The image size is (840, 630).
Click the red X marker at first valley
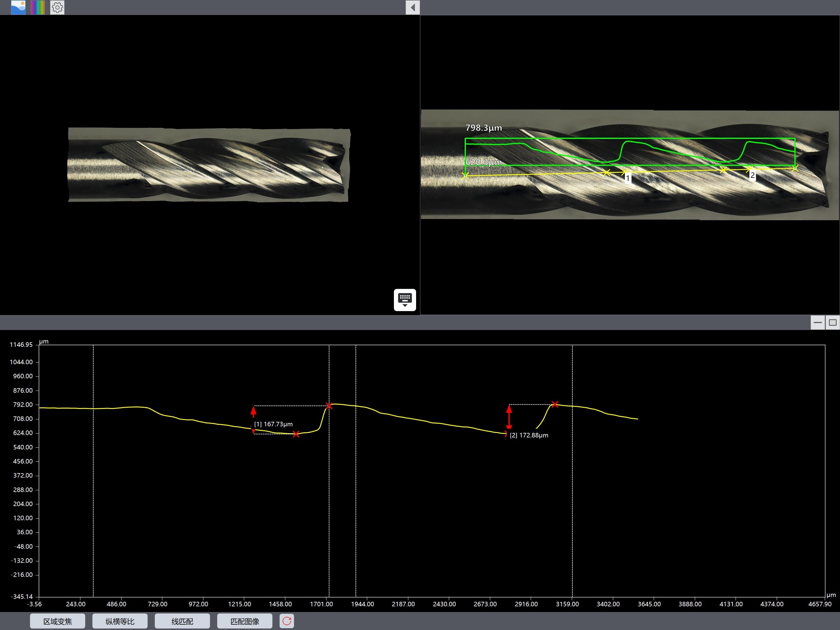296,434
